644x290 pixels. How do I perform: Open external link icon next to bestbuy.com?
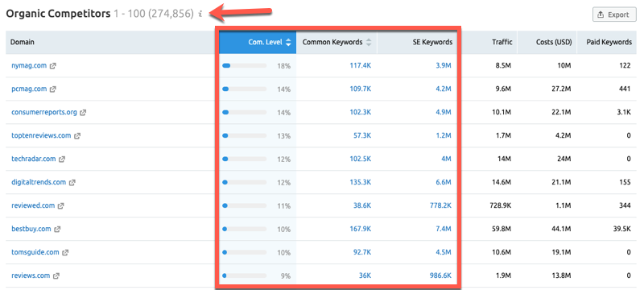57,230
